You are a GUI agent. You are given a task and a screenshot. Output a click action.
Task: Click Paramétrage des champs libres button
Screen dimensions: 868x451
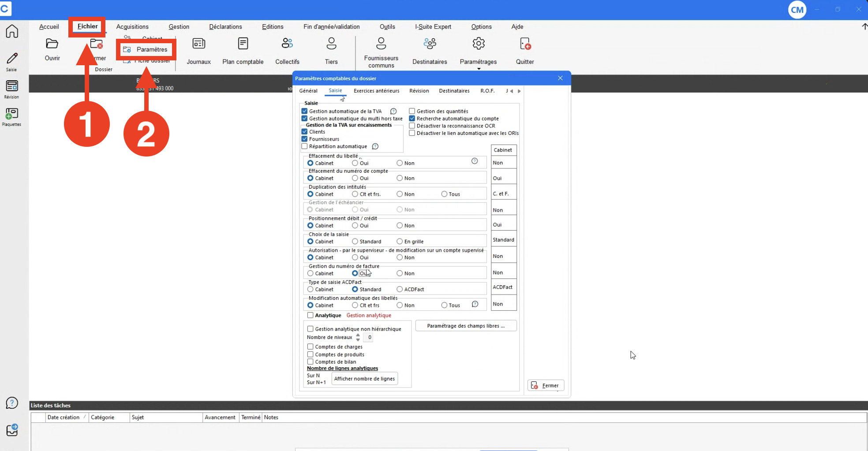(466, 326)
